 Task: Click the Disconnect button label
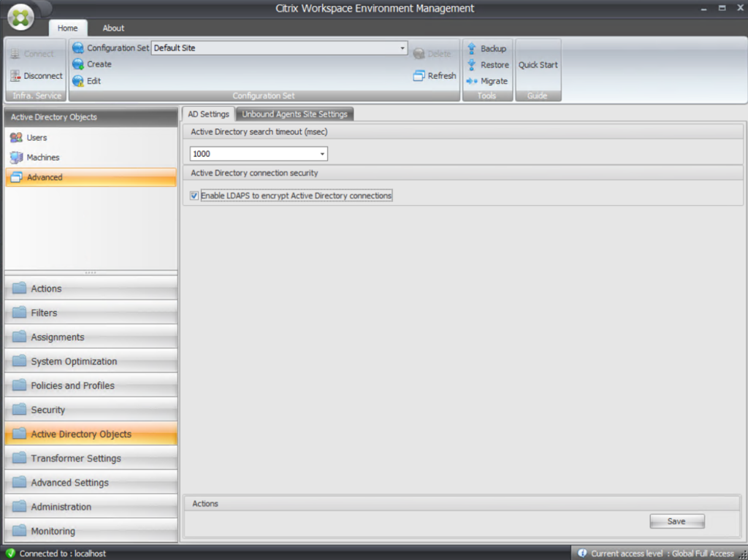point(43,75)
